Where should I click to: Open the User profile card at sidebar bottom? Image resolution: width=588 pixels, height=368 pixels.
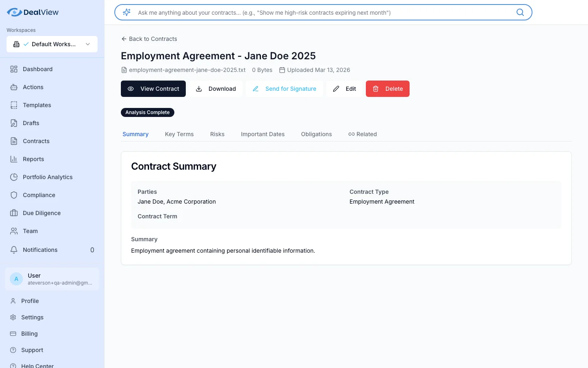tap(52, 279)
